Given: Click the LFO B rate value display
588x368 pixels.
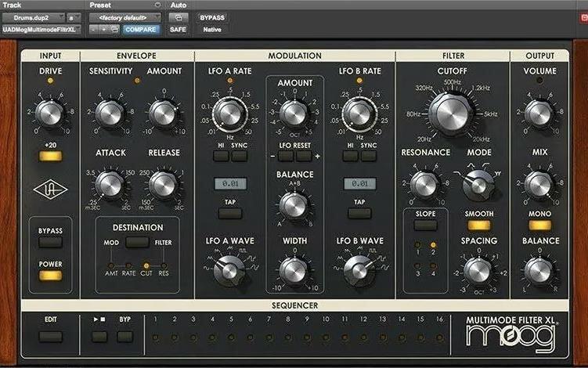Looking at the screenshot, I should coord(359,183).
